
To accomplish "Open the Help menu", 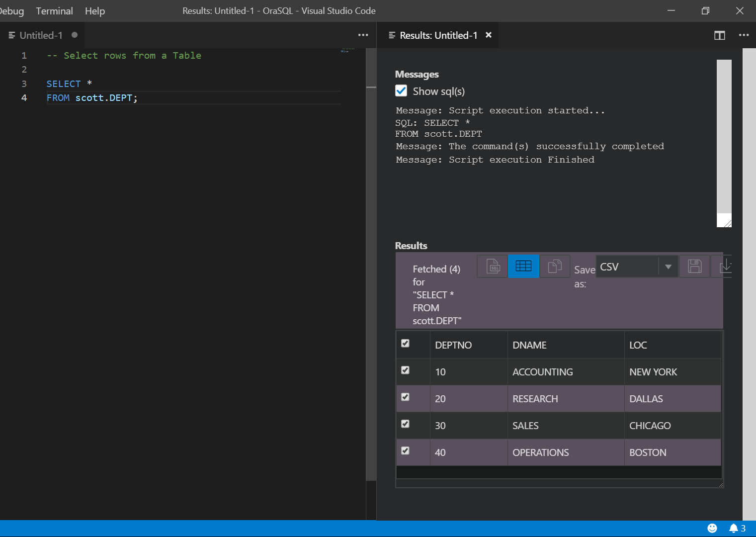I will (x=95, y=11).
